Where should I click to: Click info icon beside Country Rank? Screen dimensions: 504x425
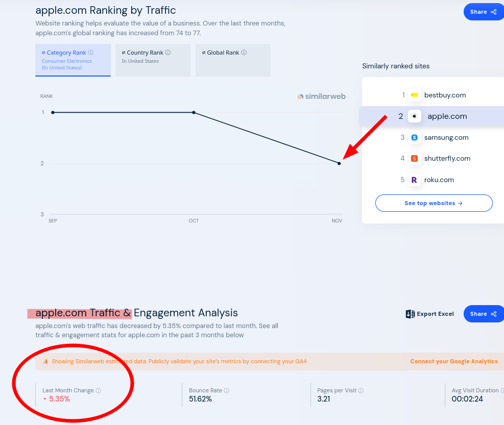(x=168, y=53)
